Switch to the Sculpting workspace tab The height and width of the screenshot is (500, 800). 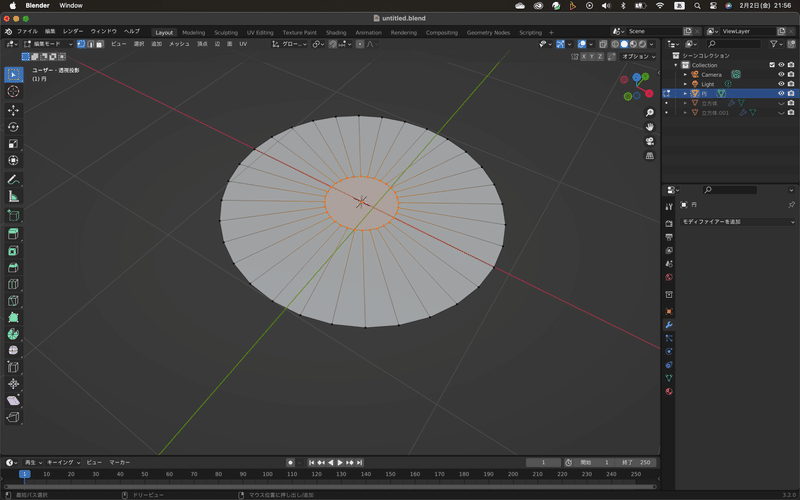(226, 32)
